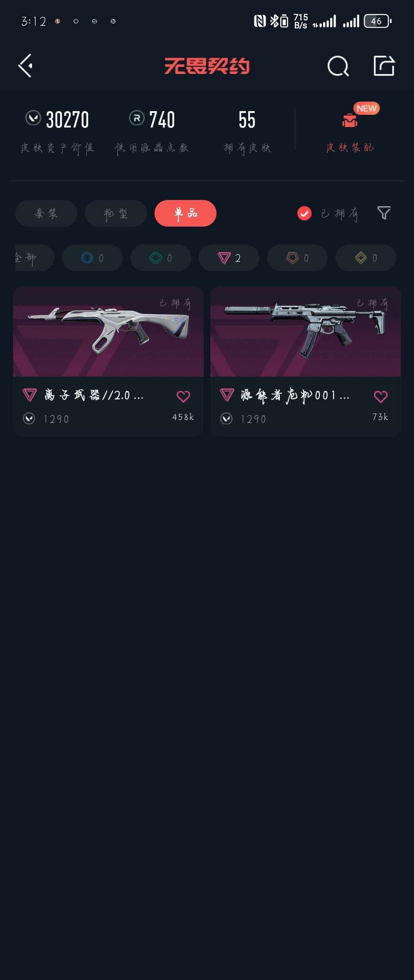Screen dimensions: 414x980
Task: Switch to 枪型 tab
Action: 116,213
